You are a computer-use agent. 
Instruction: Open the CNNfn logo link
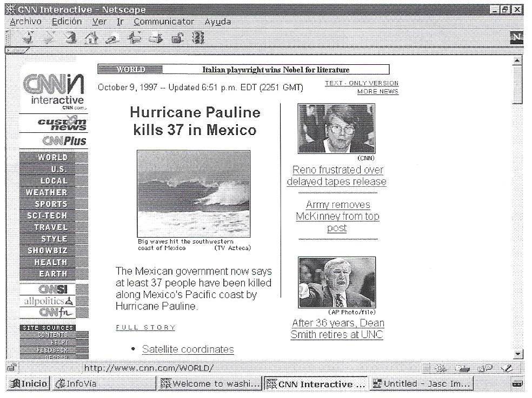(56, 312)
